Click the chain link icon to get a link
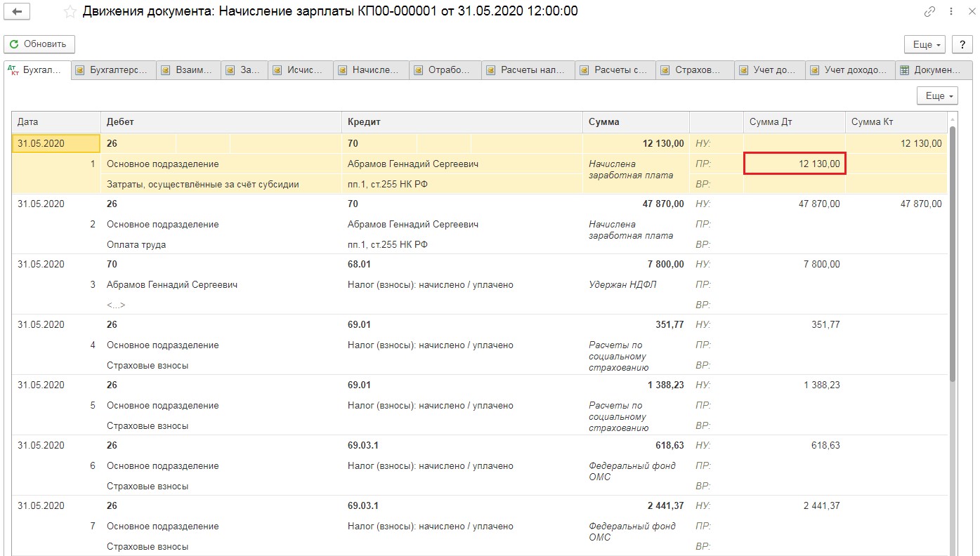This screenshot has width=980, height=556. (x=929, y=12)
